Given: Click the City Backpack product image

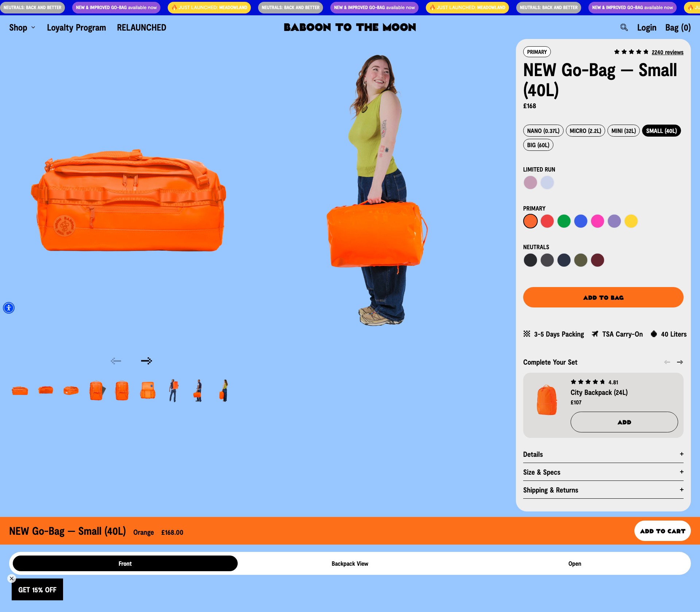Looking at the screenshot, I should click(x=547, y=400).
